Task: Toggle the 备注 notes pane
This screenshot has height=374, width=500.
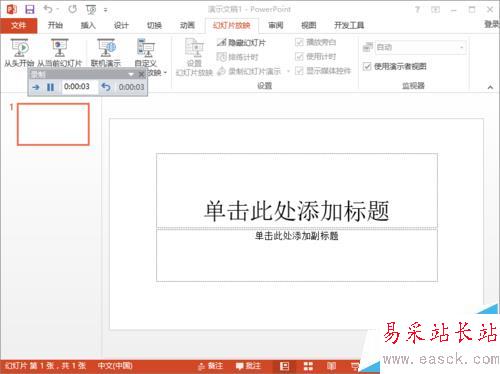Action: click(210, 366)
